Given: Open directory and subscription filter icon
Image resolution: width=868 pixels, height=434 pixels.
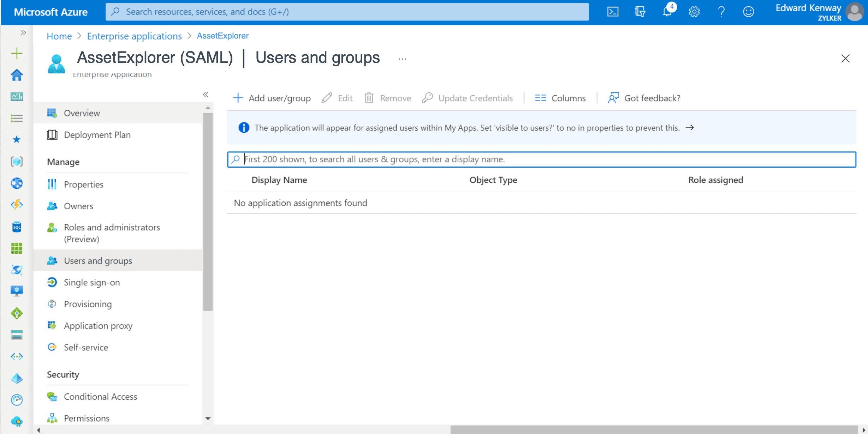Looking at the screenshot, I should click(x=640, y=12).
